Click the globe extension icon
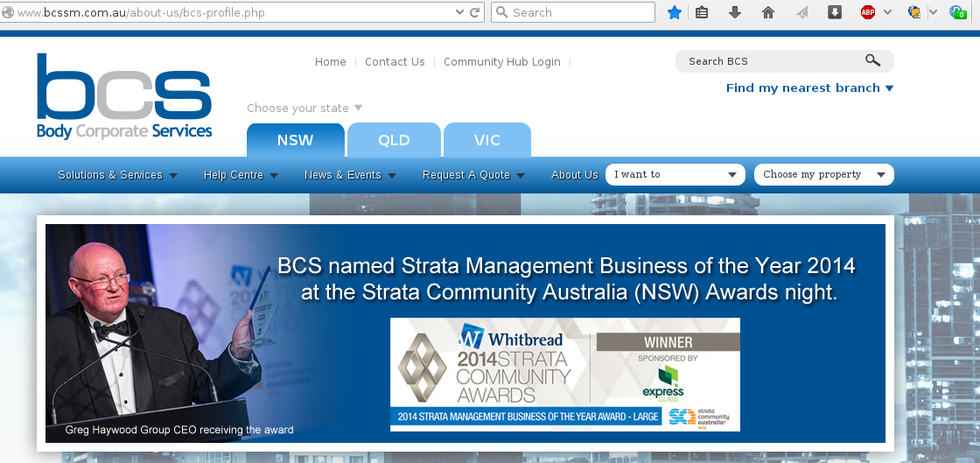The height and width of the screenshot is (463, 980). tap(914, 12)
